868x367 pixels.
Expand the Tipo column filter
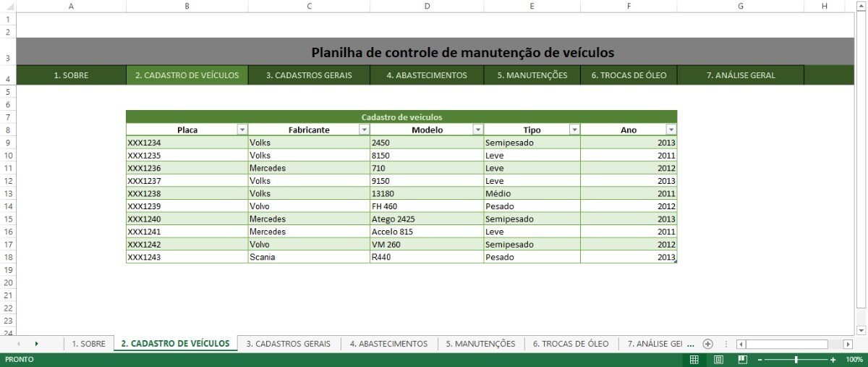(574, 130)
